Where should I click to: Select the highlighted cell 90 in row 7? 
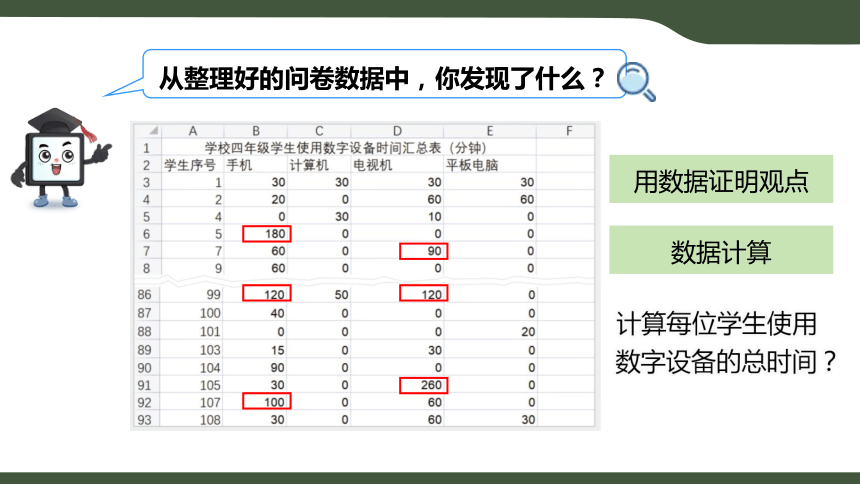click(423, 251)
